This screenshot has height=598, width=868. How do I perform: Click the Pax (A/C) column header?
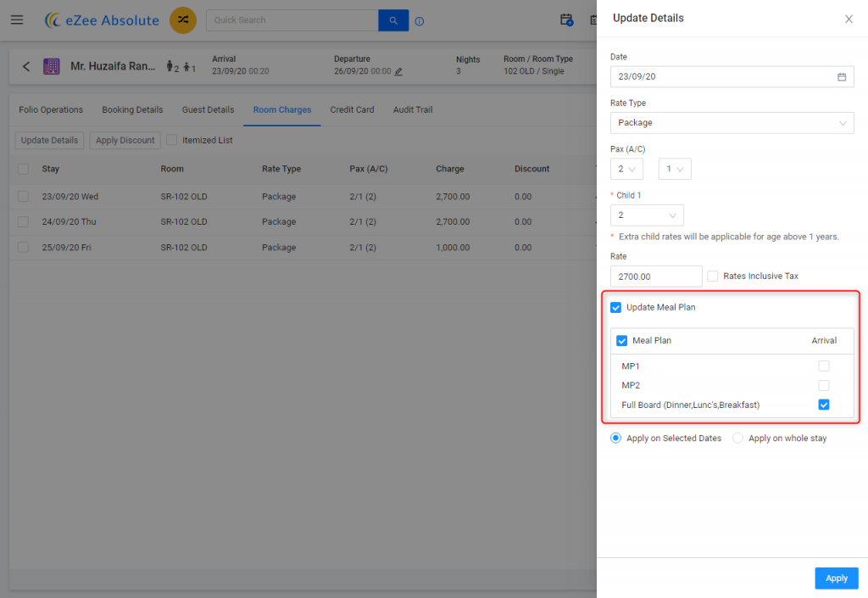click(369, 169)
